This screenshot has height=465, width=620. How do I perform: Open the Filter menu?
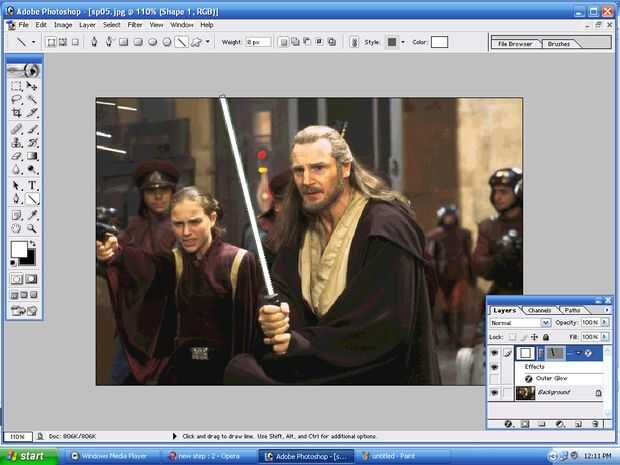pos(134,25)
